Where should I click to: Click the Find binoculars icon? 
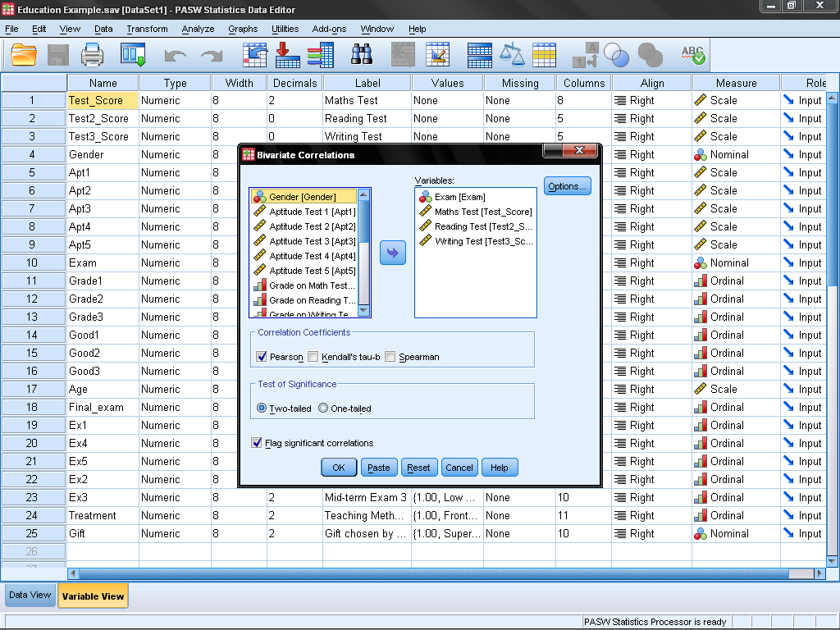[362, 55]
